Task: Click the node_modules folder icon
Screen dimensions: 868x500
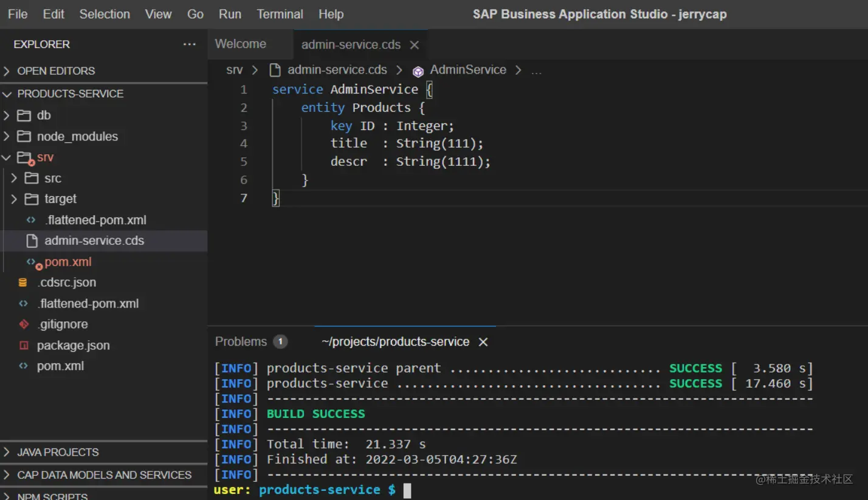Action: pos(24,136)
